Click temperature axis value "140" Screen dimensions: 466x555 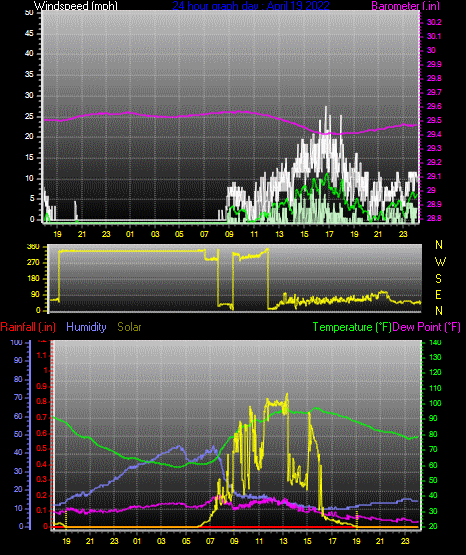(435, 343)
